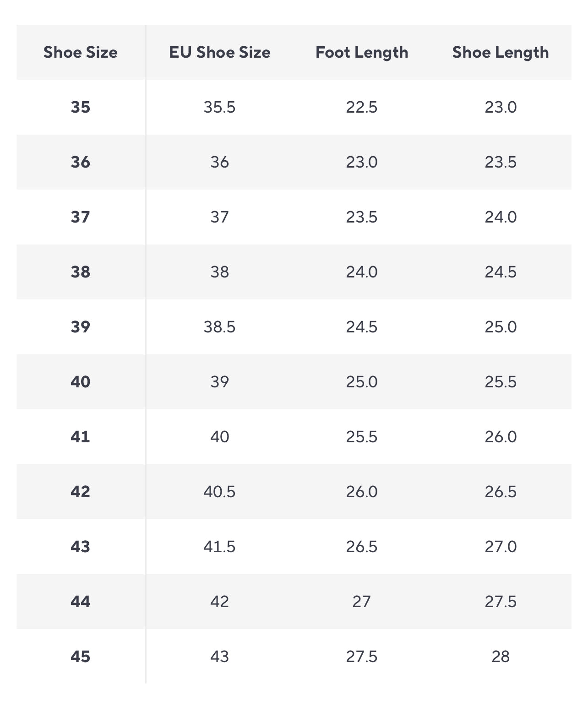Click the Shoe Size column header

[81, 52]
